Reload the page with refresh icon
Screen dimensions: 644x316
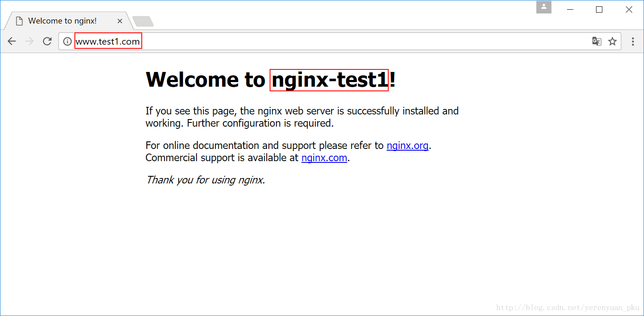(47, 41)
